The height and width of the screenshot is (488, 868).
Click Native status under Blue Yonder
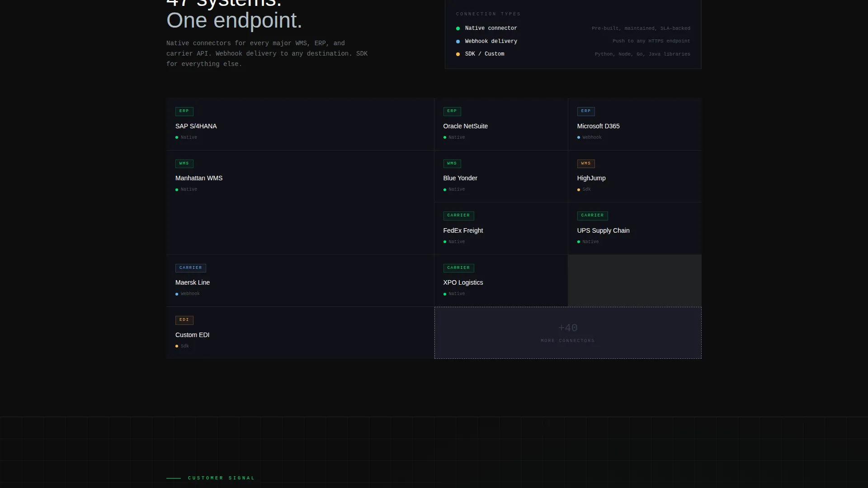tap(454, 189)
